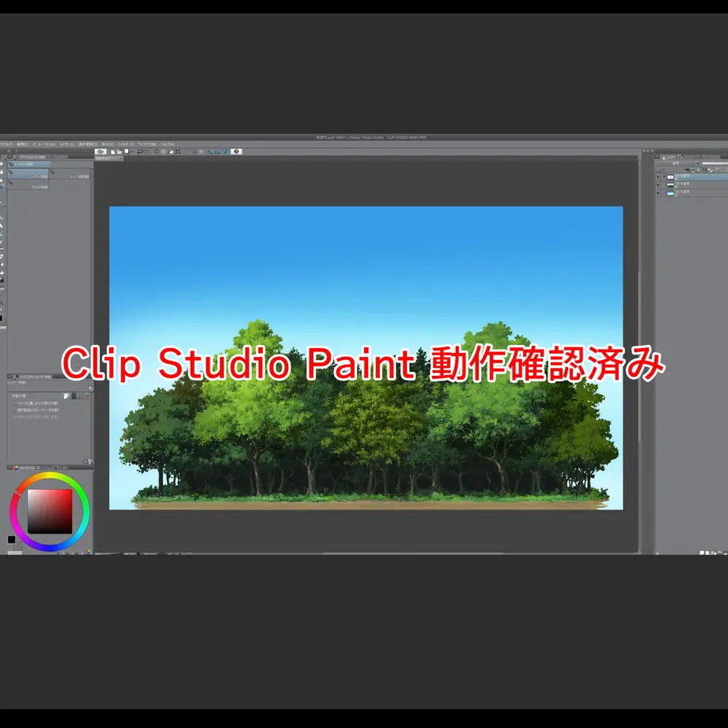Select the レイヤー移動 sub tool

tap(28, 174)
